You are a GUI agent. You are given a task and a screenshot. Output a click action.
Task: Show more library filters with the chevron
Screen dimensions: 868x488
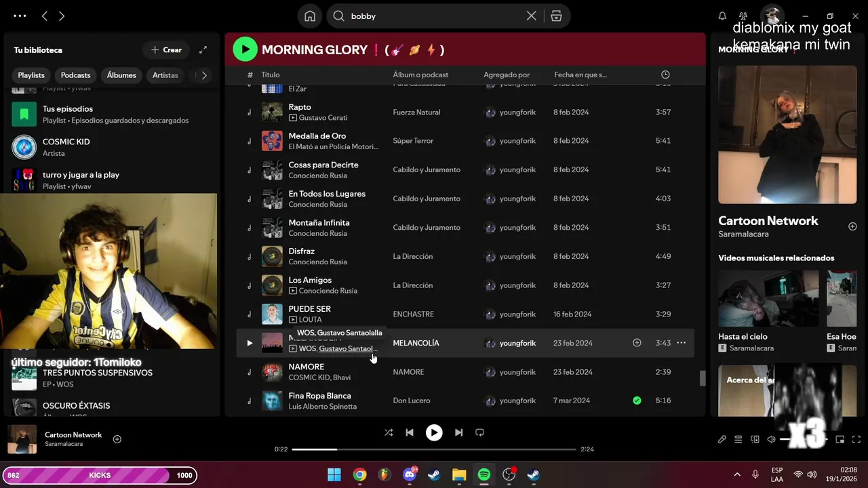[x=203, y=75]
